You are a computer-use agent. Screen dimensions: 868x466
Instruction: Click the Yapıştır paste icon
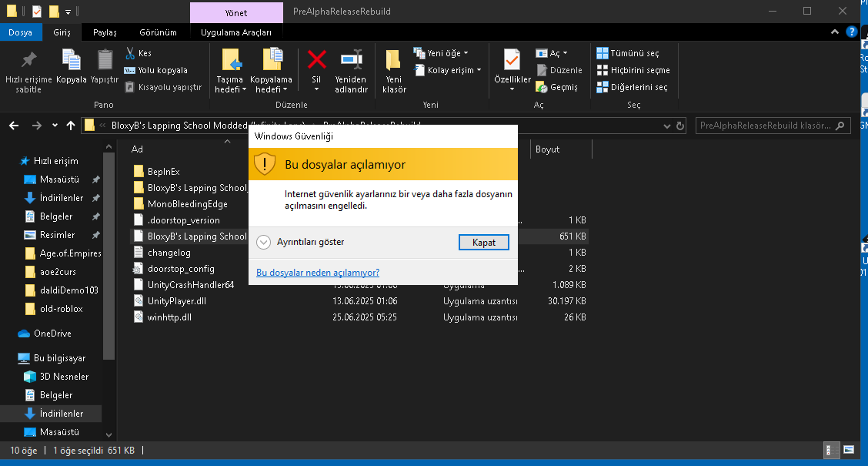click(x=105, y=59)
